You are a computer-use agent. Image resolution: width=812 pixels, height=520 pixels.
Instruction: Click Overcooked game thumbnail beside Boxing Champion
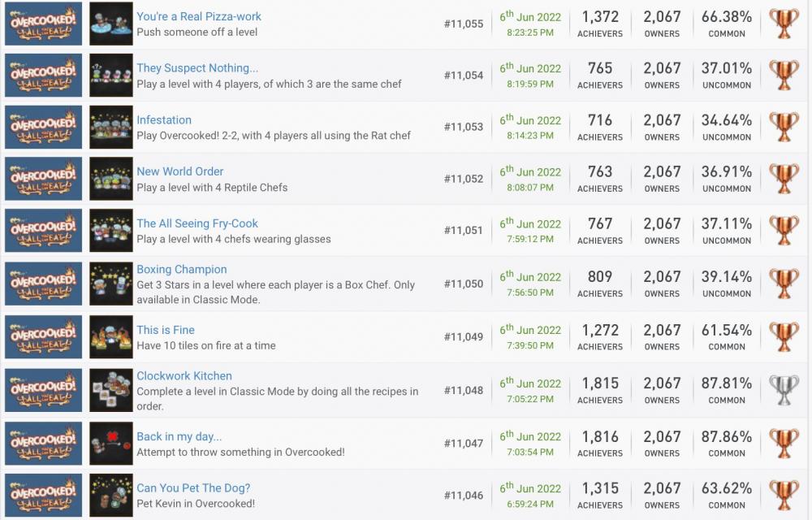[44, 284]
